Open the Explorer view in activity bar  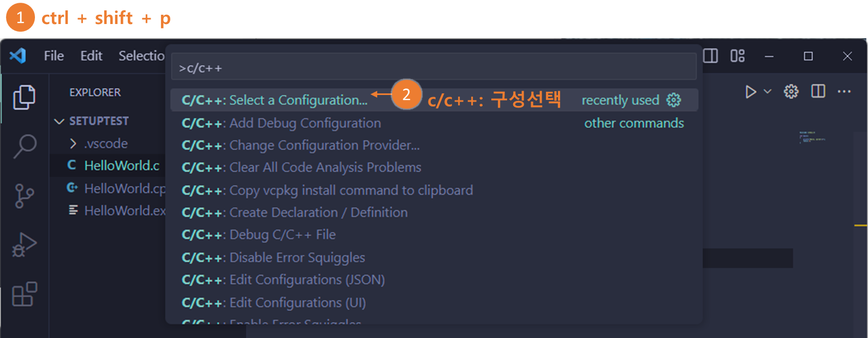(x=24, y=97)
